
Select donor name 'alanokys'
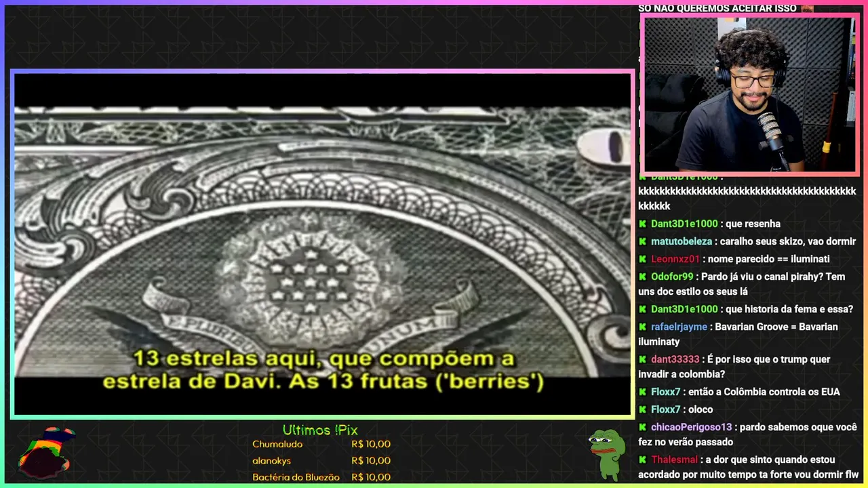[271, 461]
